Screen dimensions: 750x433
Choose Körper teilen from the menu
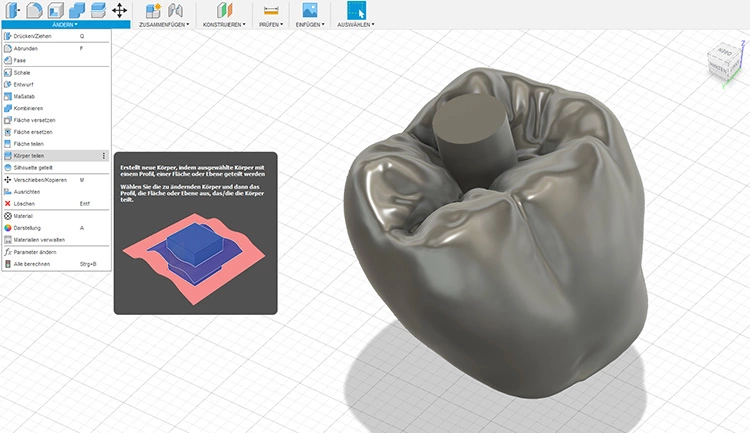(29, 156)
